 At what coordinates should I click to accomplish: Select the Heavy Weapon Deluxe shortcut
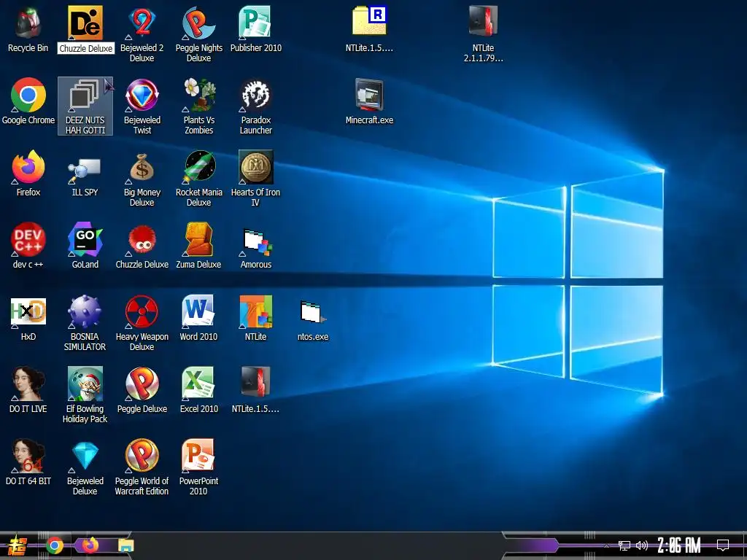142,322
